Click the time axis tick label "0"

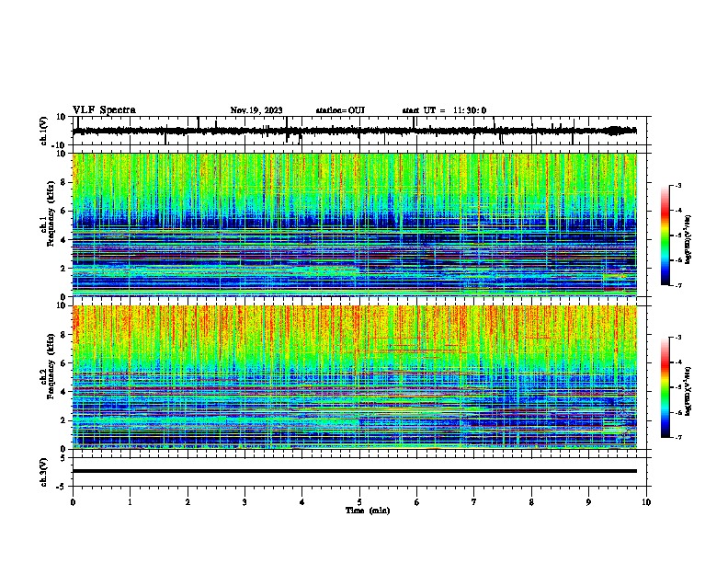click(x=73, y=502)
